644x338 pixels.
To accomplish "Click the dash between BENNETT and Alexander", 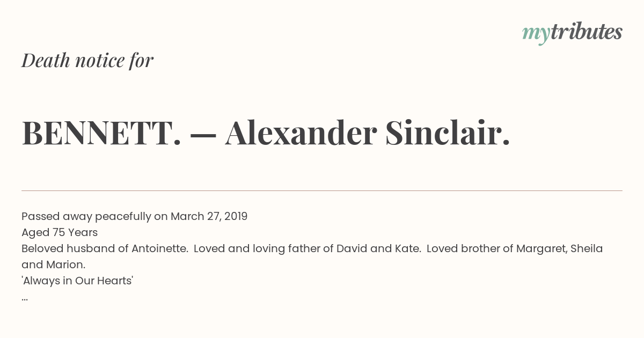I will tap(203, 134).
